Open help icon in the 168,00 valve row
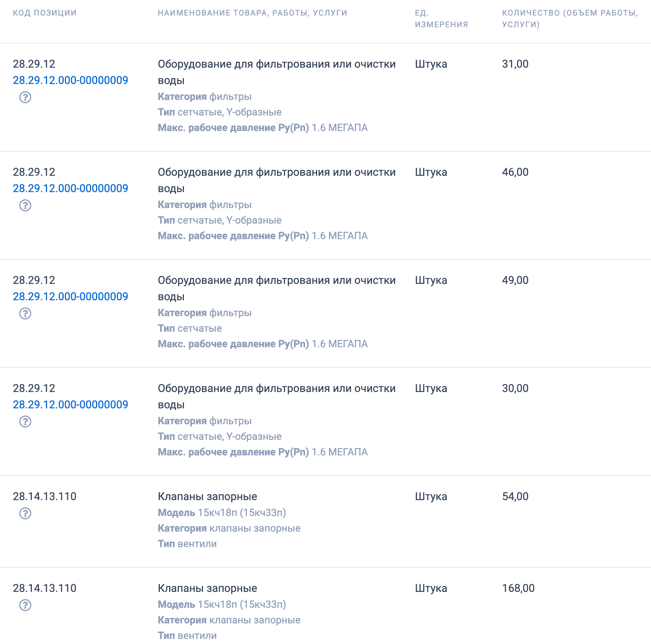 25,605
